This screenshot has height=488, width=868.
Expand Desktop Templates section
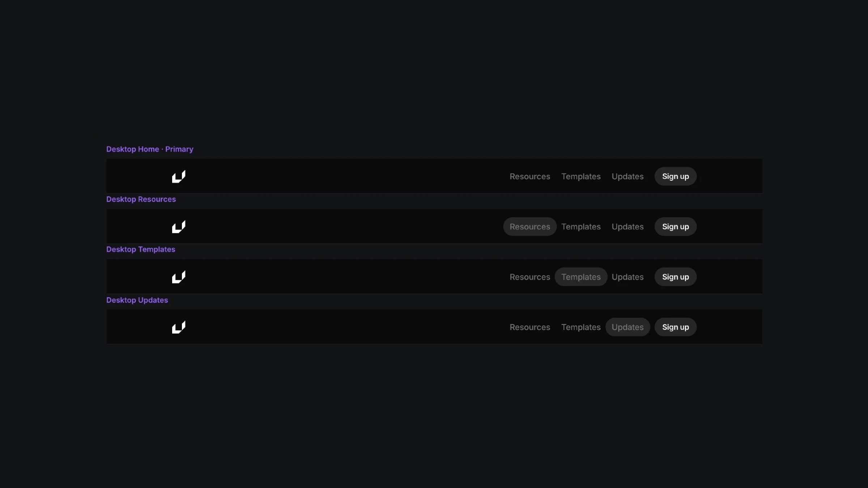(141, 250)
